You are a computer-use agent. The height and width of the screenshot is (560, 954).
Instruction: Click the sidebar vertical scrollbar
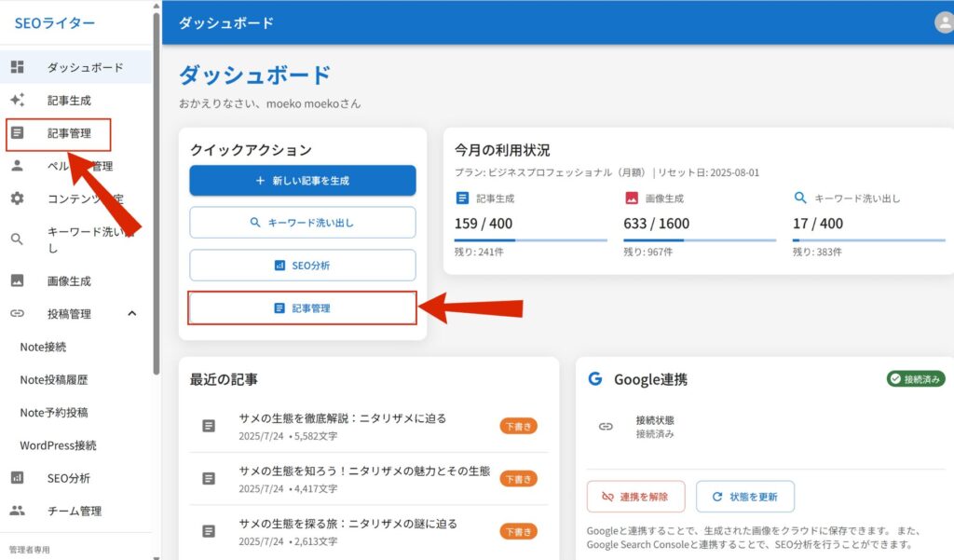[x=157, y=186]
